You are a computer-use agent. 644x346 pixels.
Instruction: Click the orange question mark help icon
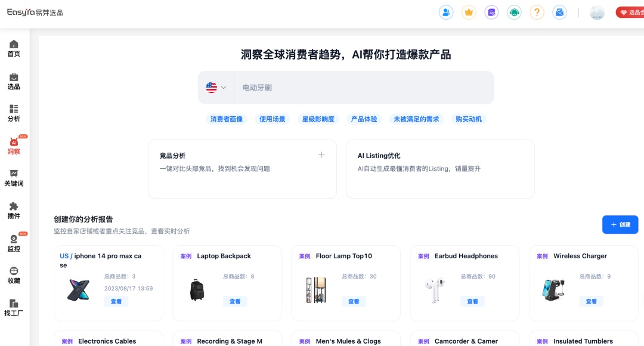pos(537,12)
